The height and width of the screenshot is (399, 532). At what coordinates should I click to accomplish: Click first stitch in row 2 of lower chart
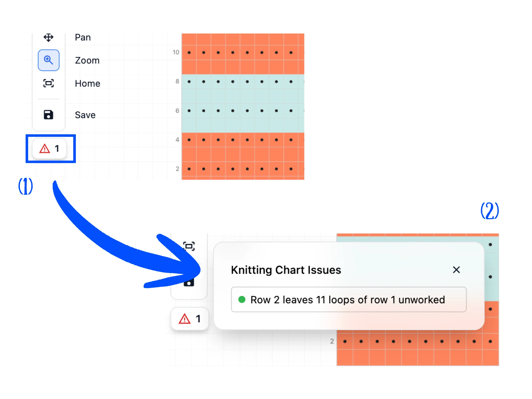(345, 341)
